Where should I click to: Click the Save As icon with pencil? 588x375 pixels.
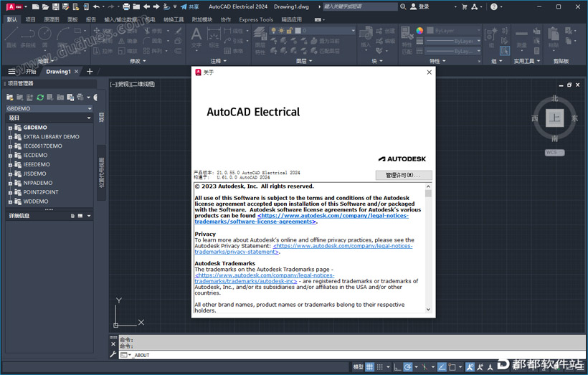(66, 6)
